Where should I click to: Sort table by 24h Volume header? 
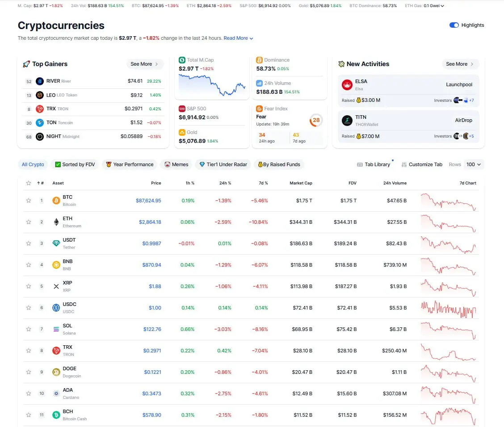click(x=395, y=183)
